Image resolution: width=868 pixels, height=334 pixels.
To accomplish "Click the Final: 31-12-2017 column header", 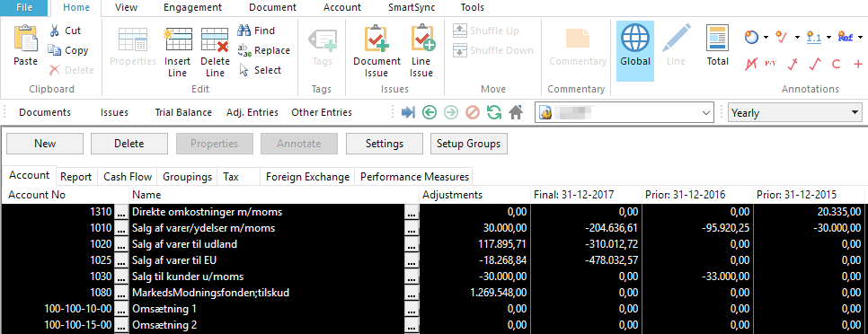I will 586,195.
